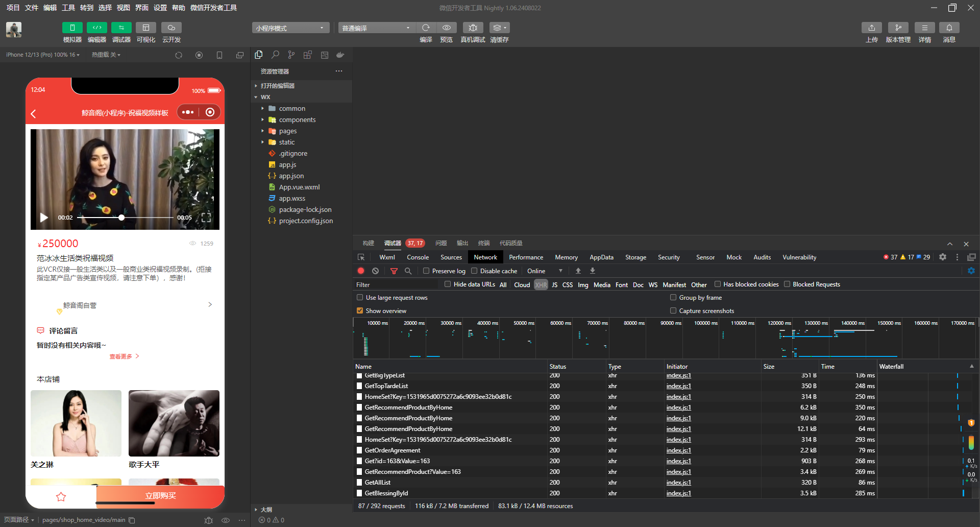This screenshot has width=980, height=527.
Task: Switch to the Console tab
Action: tap(418, 257)
